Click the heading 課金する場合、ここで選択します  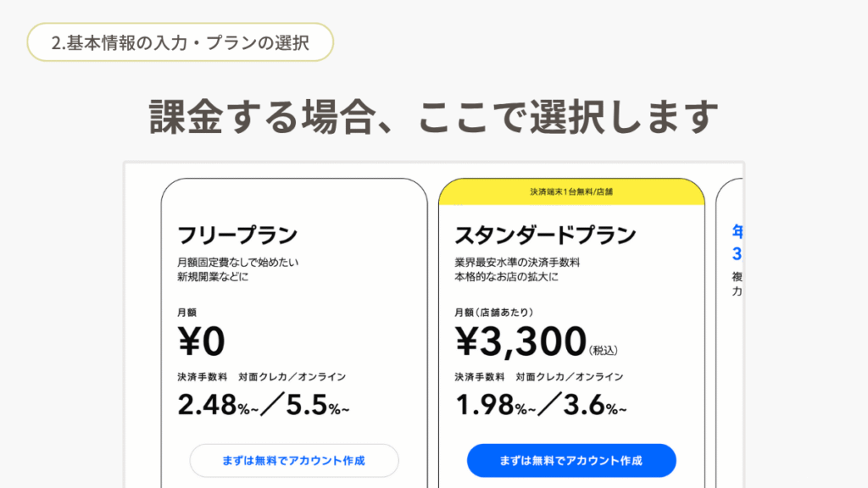[x=434, y=117]
